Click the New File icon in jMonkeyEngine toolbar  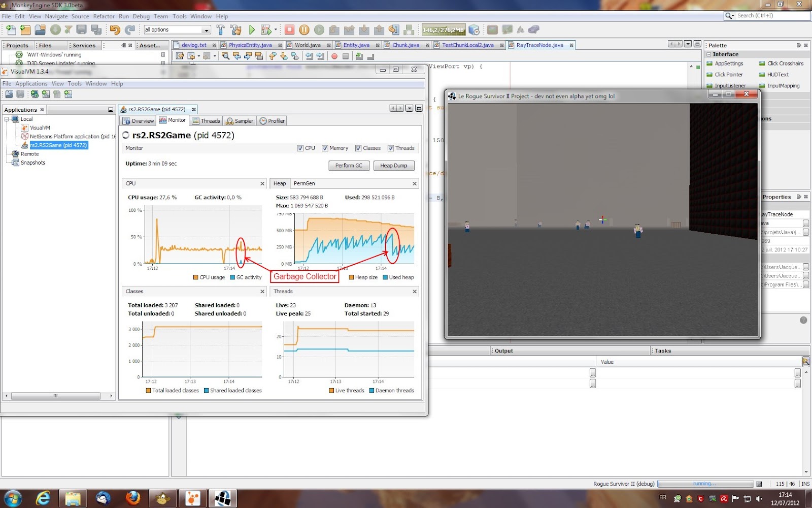[11, 30]
